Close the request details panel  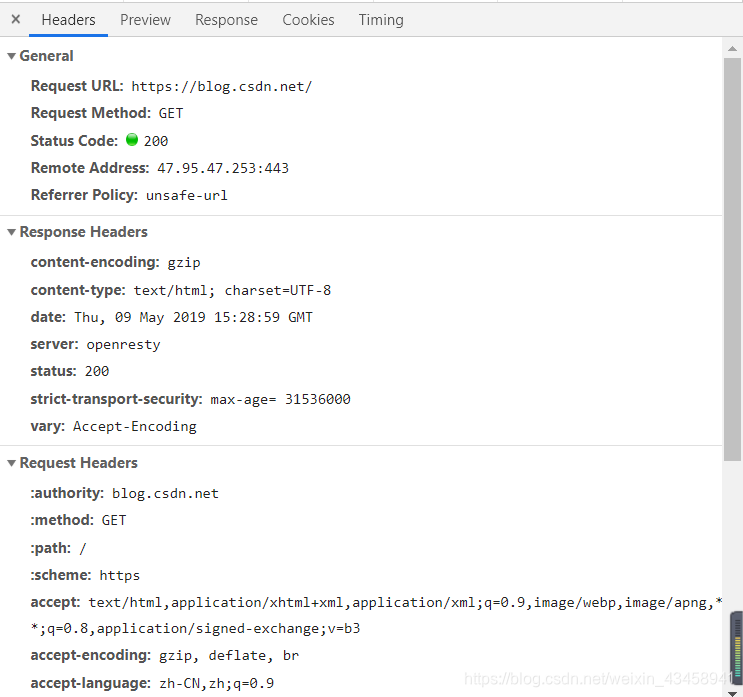16,19
